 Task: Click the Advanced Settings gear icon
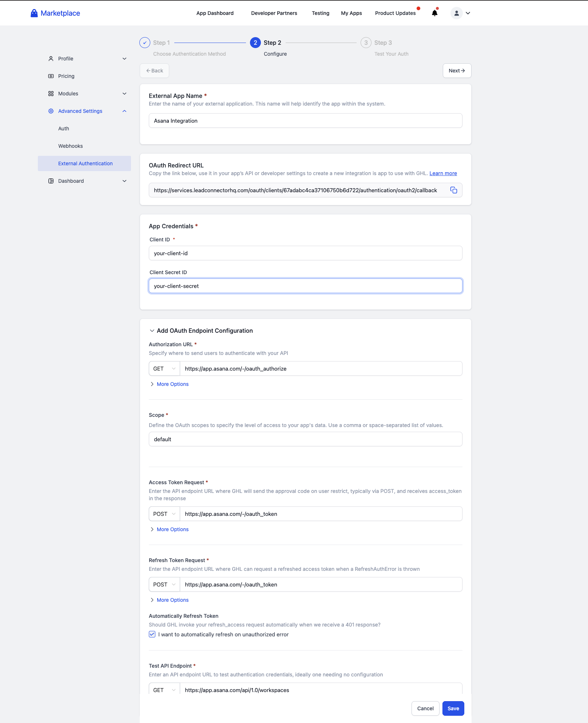click(51, 111)
